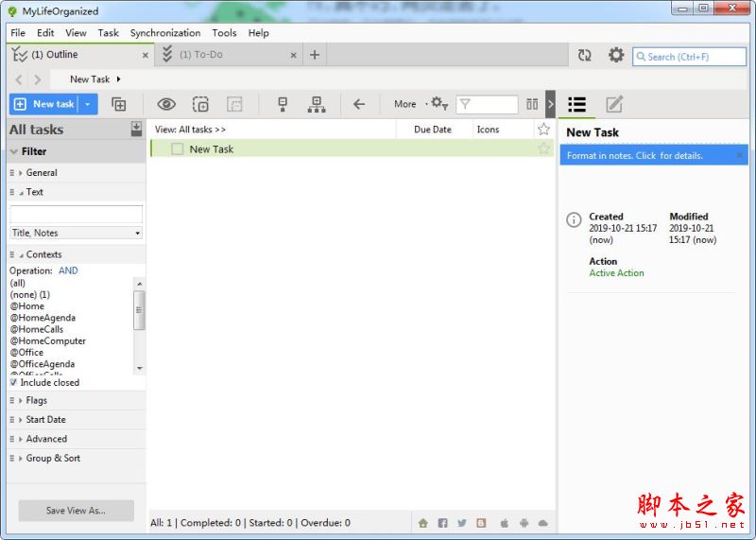The height and width of the screenshot is (540, 756).
Task: Click the add subtask icon
Action: point(119,104)
